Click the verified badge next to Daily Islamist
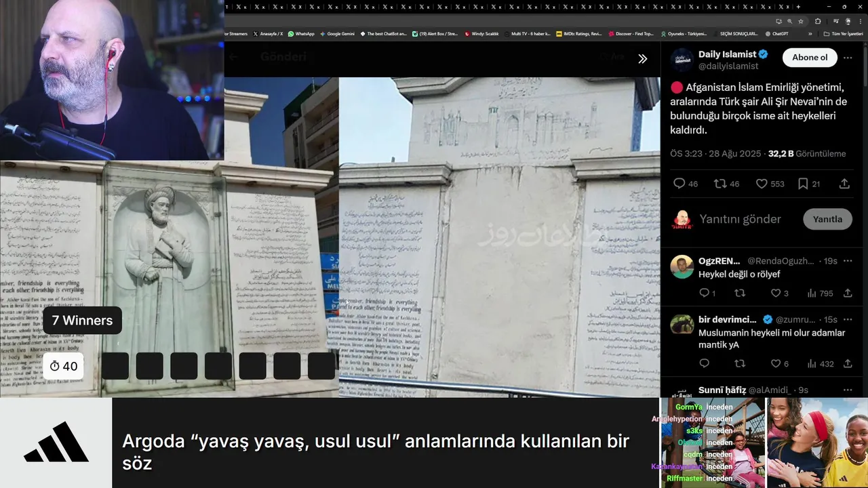 [763, 54]
